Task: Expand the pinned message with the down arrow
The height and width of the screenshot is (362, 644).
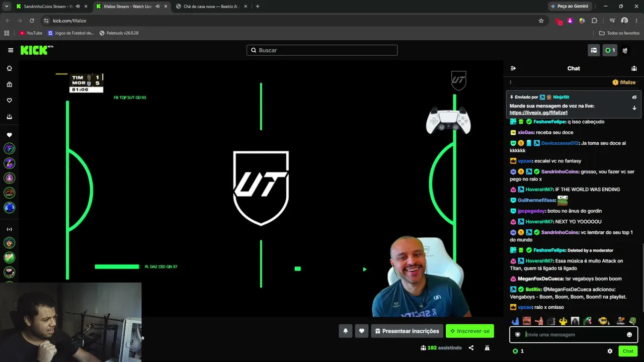Action: [x=634, y=108]
